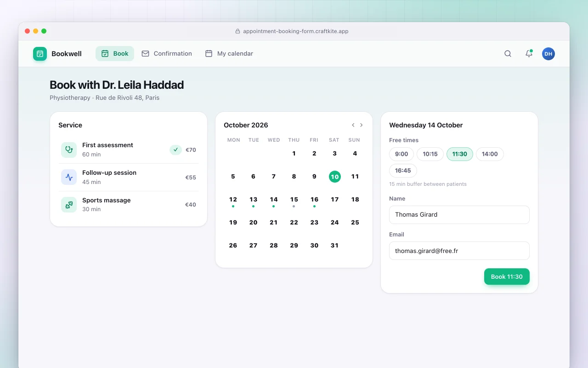Go to previous month arrow
Screen dimensions: 588x368
click(x=353, y=125)
